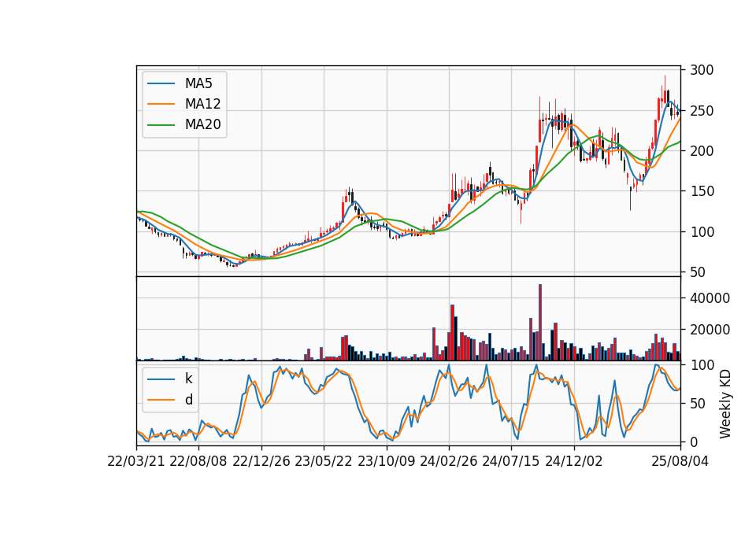Click the 20000 volume axis tick

click(x=710, y=330)
